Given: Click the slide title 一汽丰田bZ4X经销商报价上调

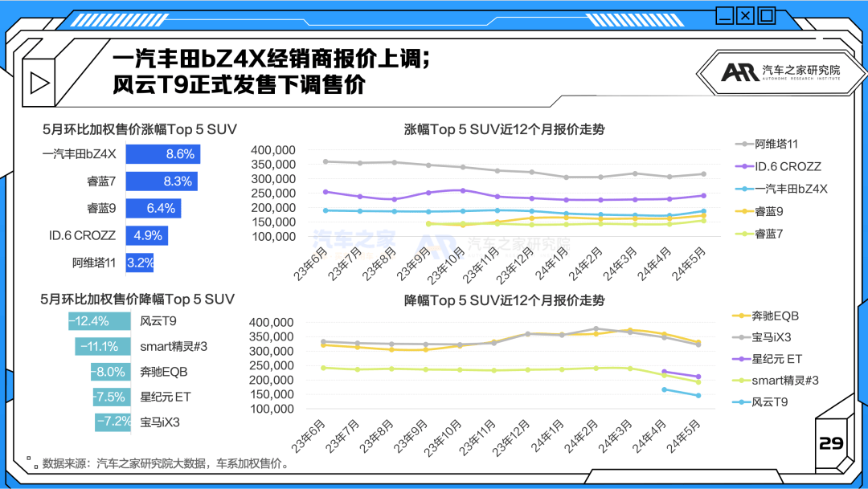Looking at the screenshot, I should click(272, 59).
